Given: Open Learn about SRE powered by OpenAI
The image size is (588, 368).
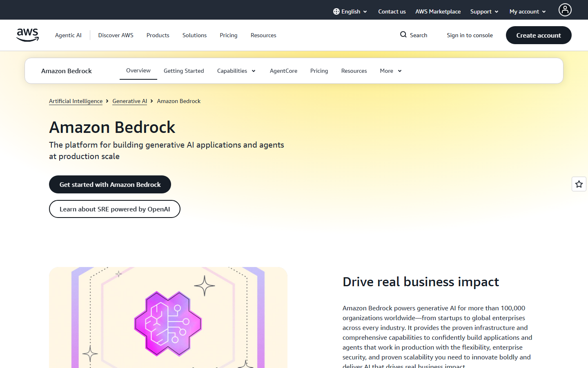Looking at the screenshot, I should (114, 209).
